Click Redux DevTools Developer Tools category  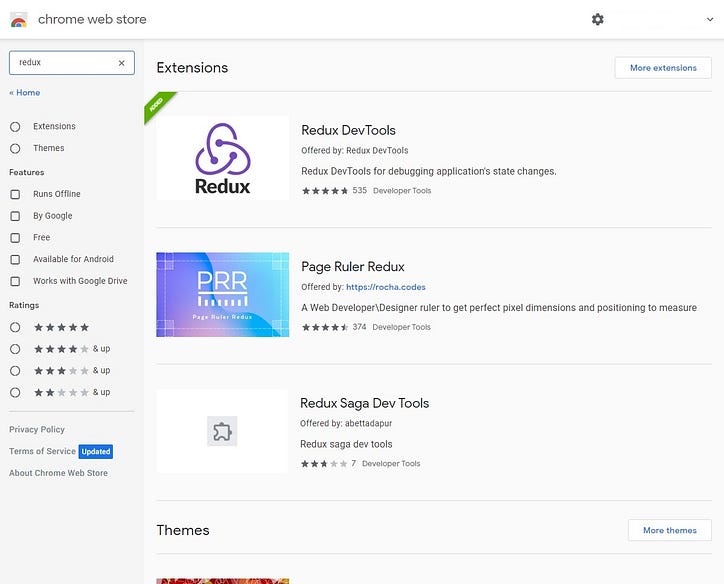pos(402,191)
